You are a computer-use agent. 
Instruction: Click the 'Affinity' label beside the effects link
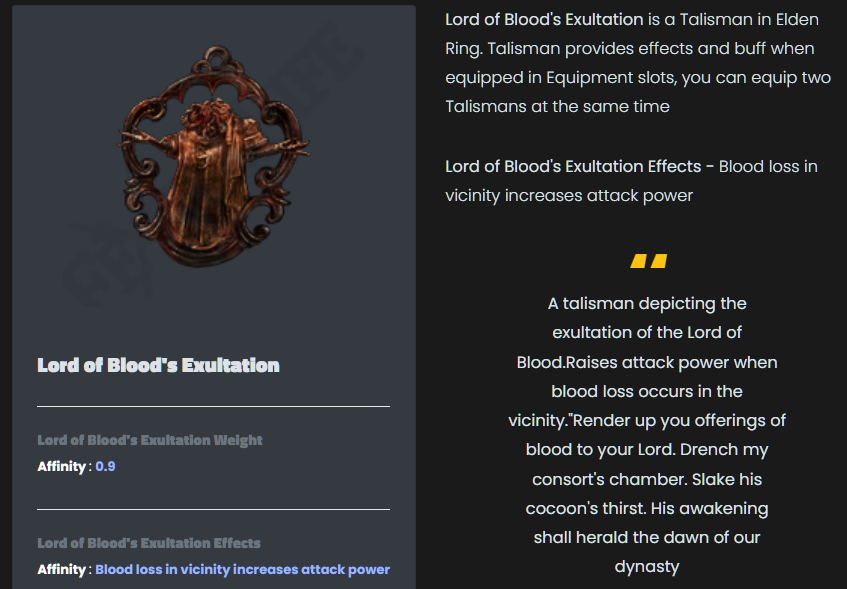(62, 570)
